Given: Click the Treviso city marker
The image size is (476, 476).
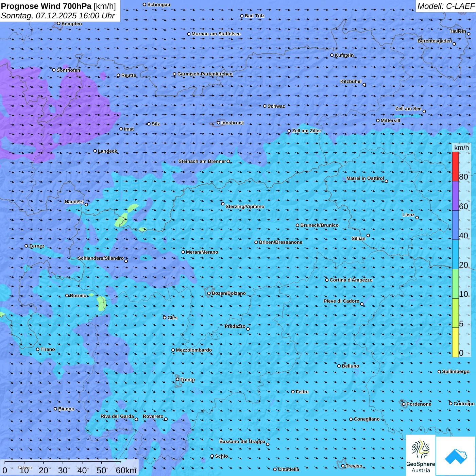Looking at the screenshot, I should (x=343, y=466).
